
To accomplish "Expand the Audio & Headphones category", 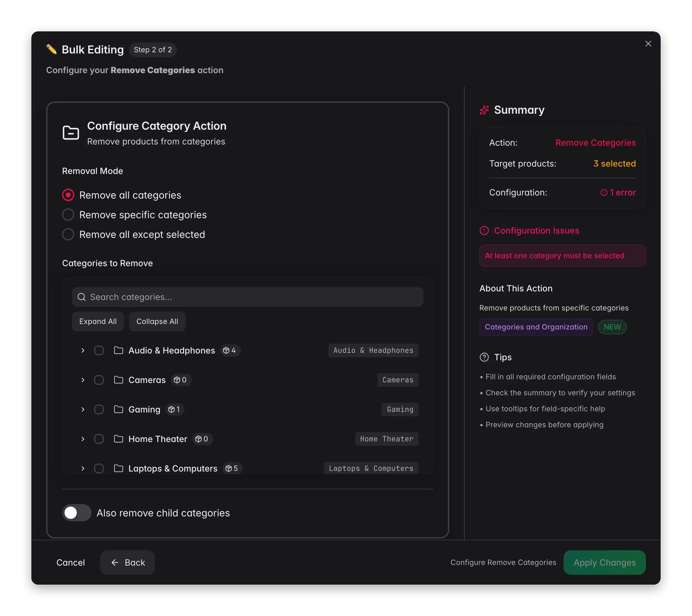I will point(83,350).
